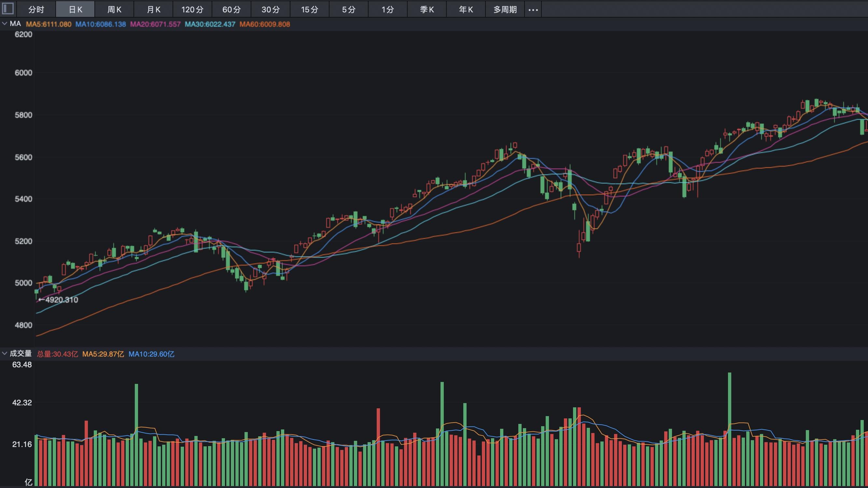Click the 6000 price axis label
Image resolution: width=868 pixels, height=488 pixels.
pyautogui.click(x=23, y=73)
